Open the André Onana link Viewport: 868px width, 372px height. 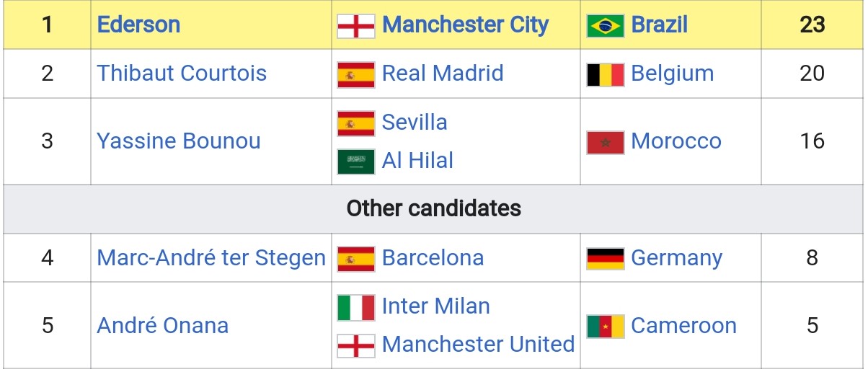(163, 326)
